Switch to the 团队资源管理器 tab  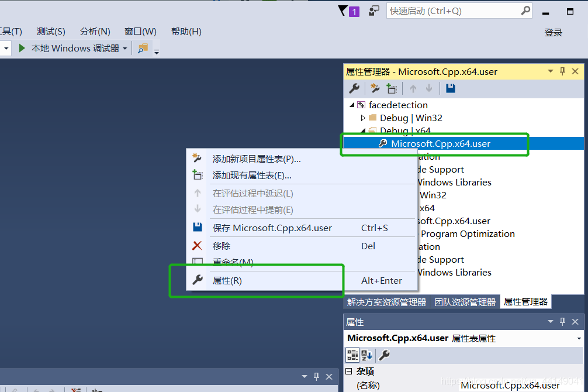point(465,302)
